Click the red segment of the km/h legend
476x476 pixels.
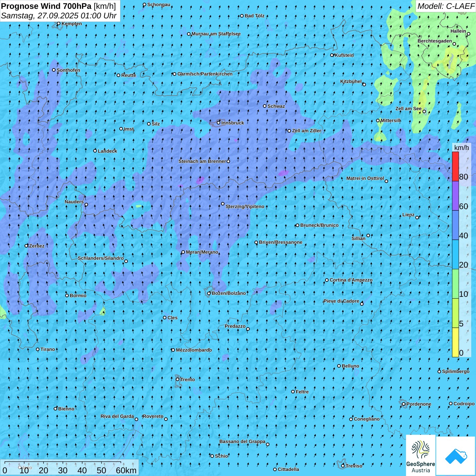coord(455,166)
